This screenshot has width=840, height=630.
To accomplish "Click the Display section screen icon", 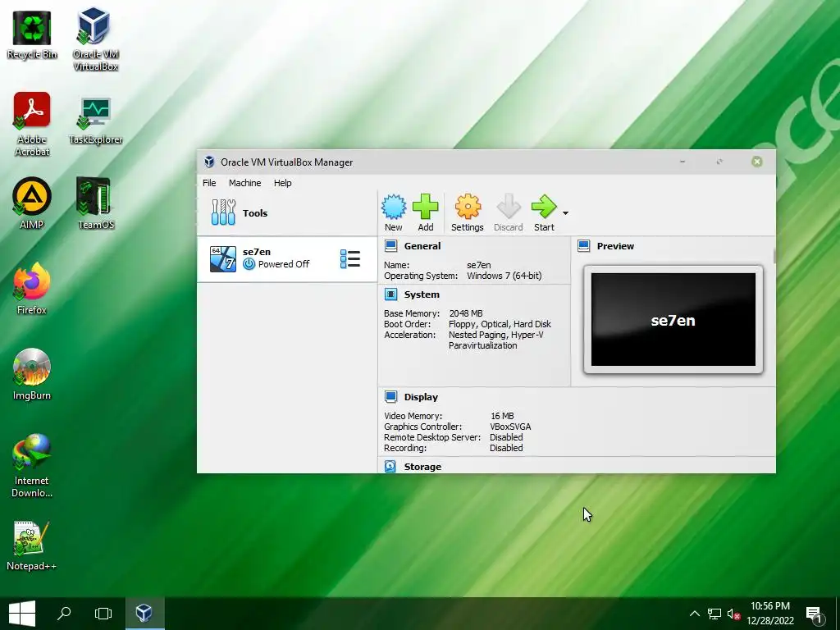I will (391, 397).
